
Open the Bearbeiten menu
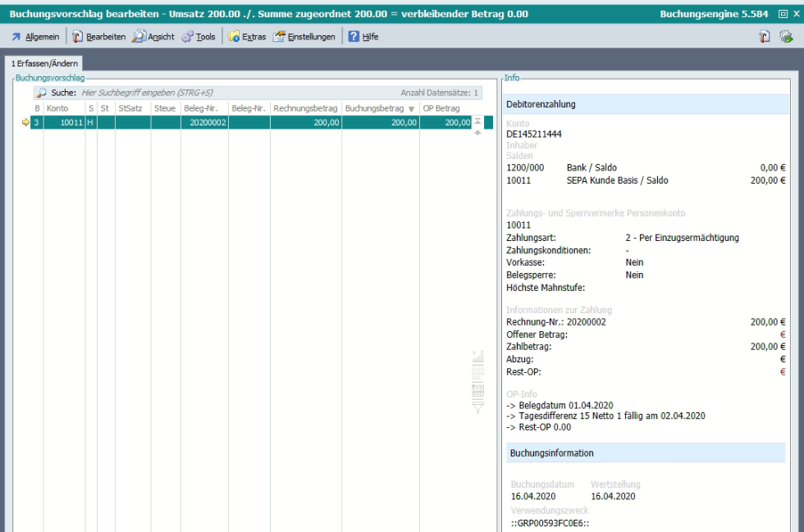[x=98, y=37]
